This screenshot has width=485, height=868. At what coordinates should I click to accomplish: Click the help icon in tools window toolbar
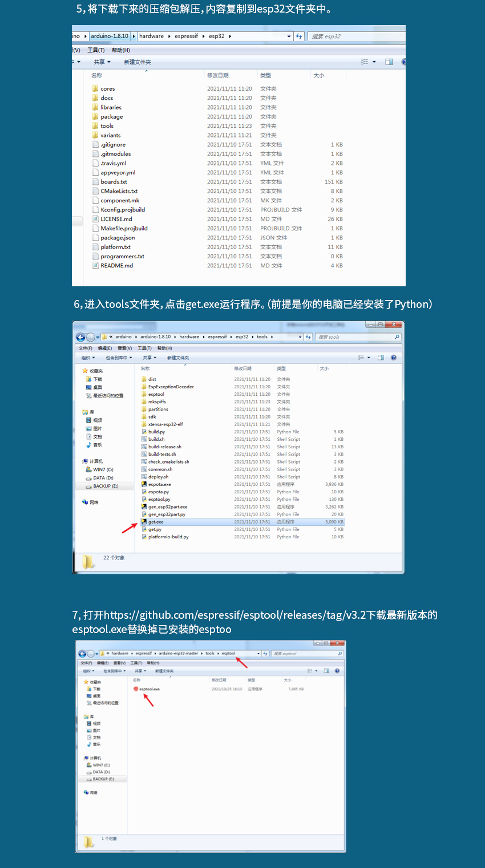point(394,358)
